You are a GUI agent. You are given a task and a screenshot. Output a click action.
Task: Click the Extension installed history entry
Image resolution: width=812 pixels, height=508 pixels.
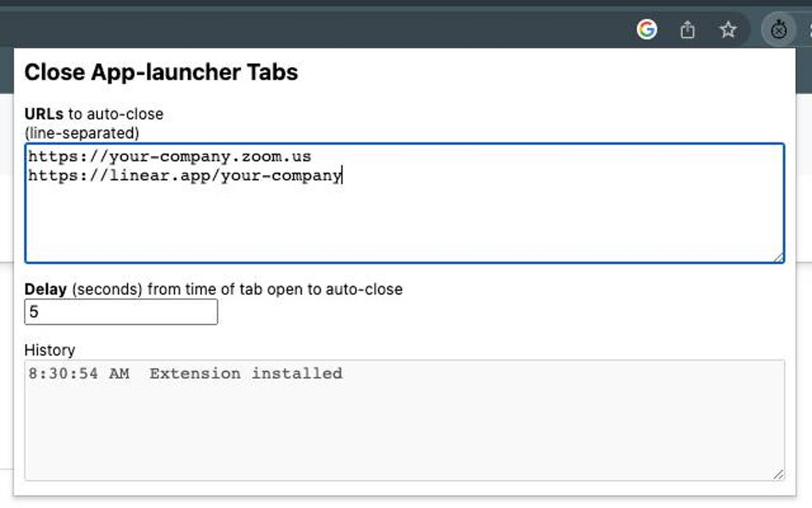click(185, 373)
